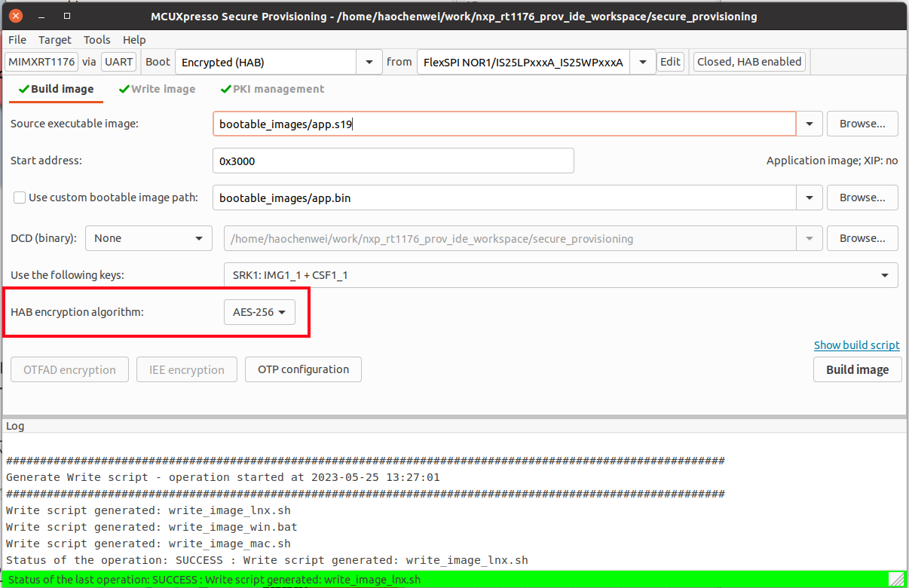This screenshot has width=909, height=588.
Task: Click the 'Use the following keys:' label
Action: [x=67, y=275]
